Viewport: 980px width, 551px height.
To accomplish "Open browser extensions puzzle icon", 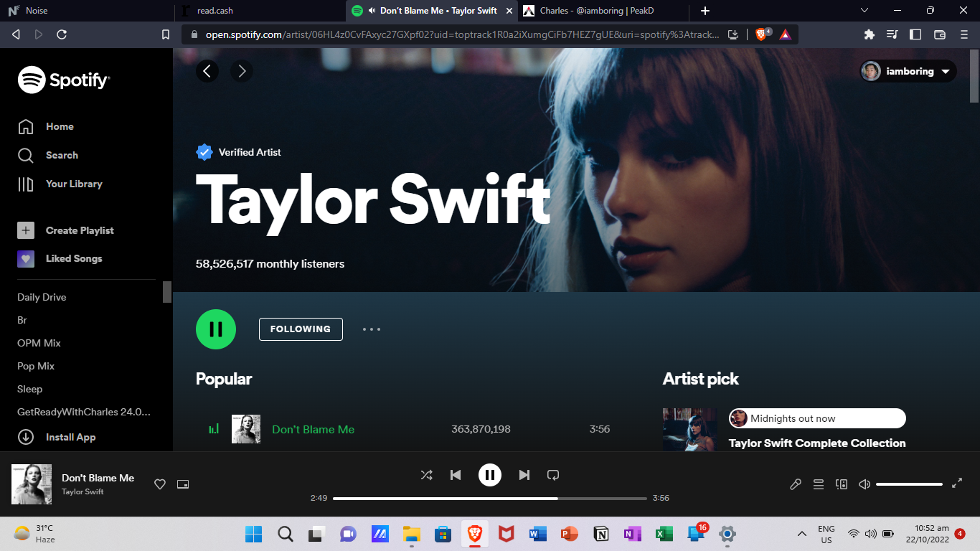I will [x=870, y=34].
